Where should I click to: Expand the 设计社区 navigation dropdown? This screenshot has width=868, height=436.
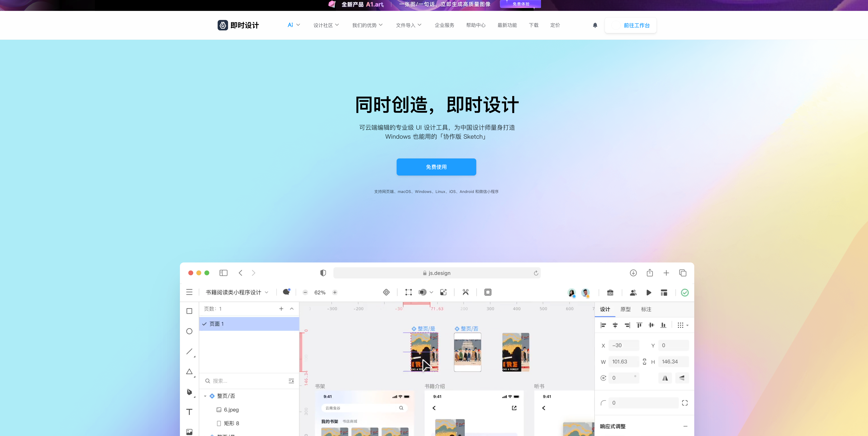[x=326, y=25]
